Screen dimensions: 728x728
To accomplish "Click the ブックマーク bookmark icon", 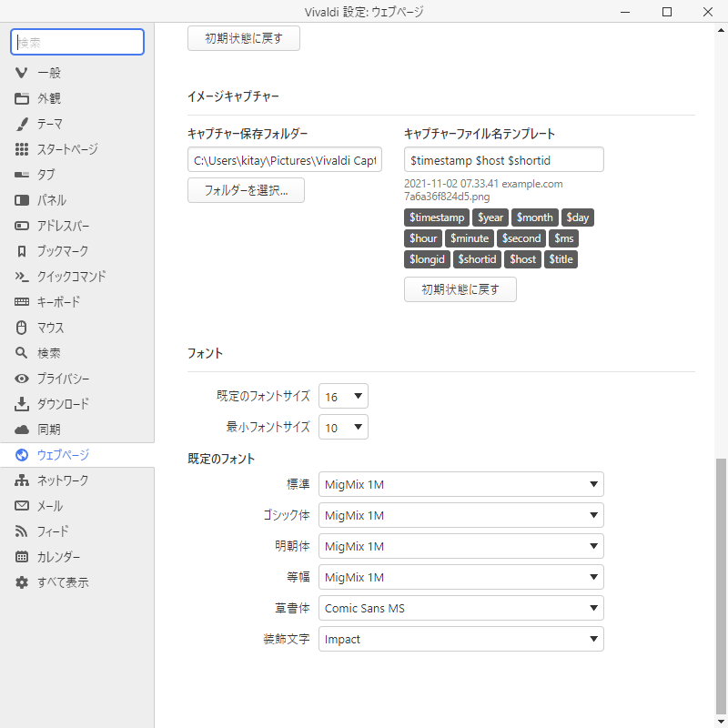I will coord(21,251).
